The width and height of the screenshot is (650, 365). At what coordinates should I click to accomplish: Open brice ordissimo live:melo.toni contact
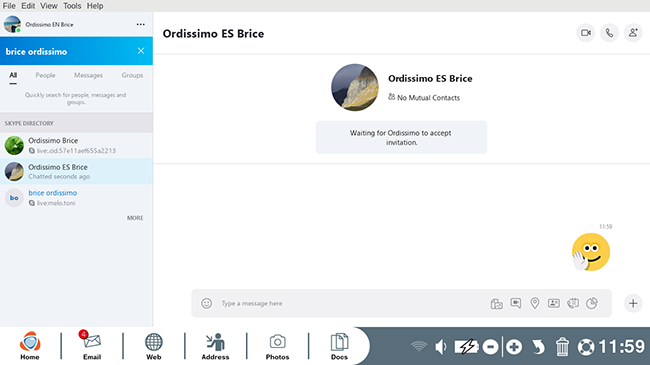(76, 197)
